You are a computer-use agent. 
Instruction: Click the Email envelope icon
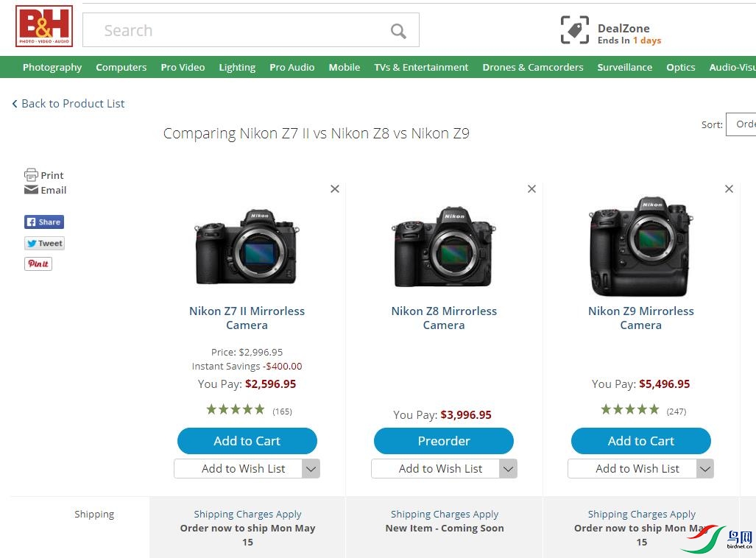click(x=31, y=190)
